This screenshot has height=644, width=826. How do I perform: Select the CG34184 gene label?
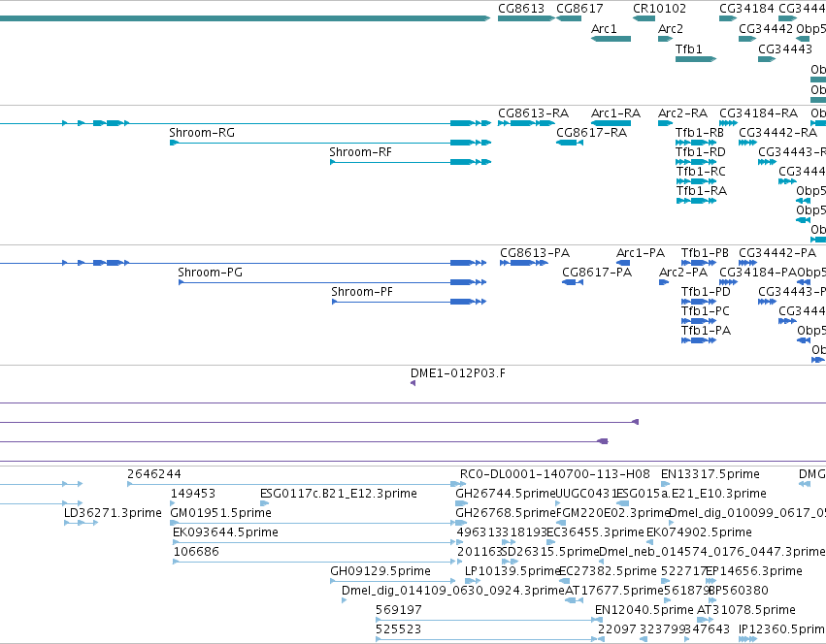click(746, 9)
